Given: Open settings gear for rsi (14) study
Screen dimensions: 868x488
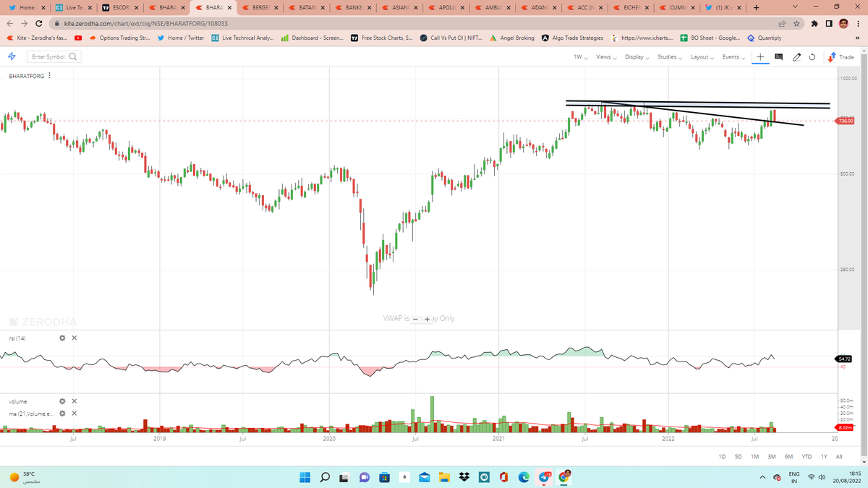Looking at the screenshot, I should (x=62, y=338).
